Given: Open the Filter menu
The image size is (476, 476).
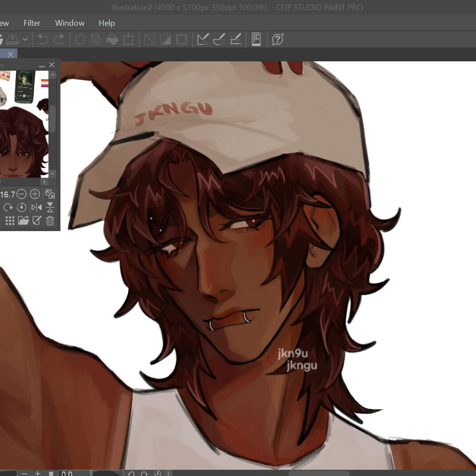Looking at the screenshot, I should coord(32,23).
